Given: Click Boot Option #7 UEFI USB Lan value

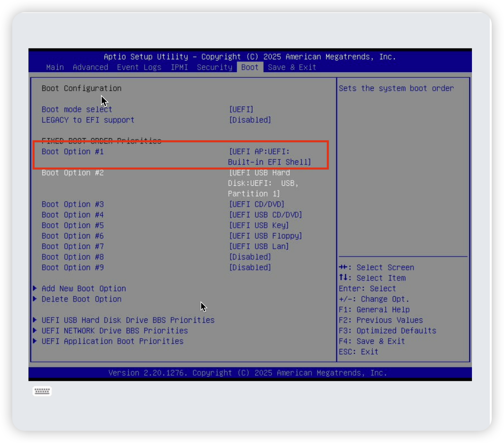Looking at the screenshot, I should (x=259, y=246).
